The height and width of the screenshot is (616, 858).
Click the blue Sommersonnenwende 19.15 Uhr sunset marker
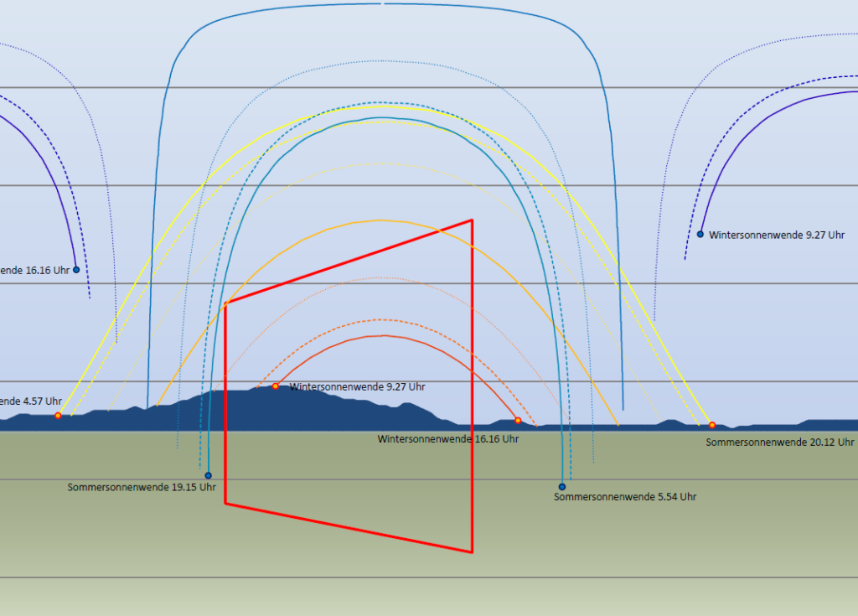click(207, 474)
